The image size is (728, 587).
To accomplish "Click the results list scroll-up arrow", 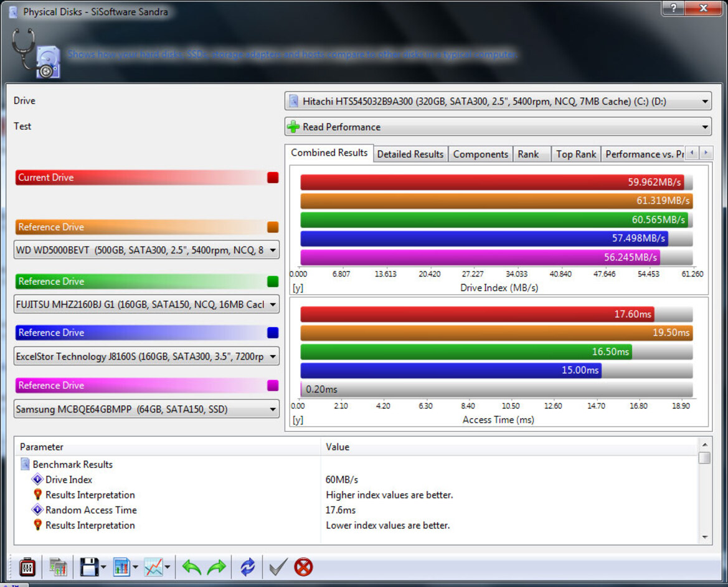I will (x=705, y=444).
